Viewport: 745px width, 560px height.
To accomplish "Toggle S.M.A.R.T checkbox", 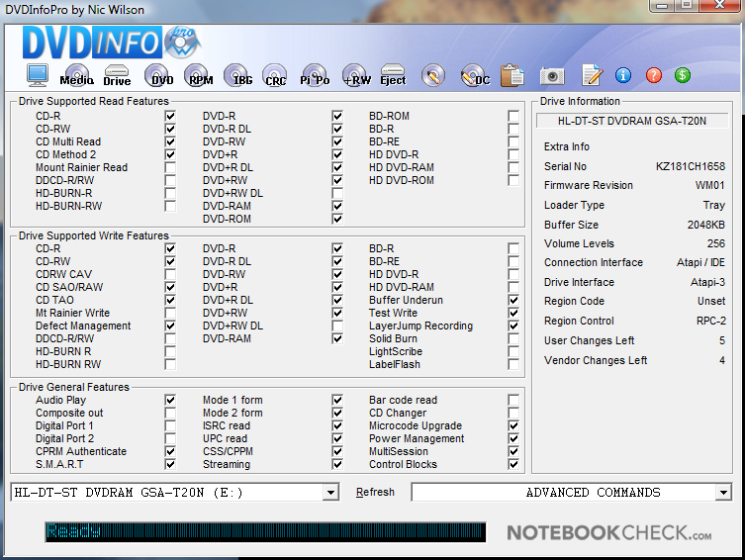I will pos(170,464).
